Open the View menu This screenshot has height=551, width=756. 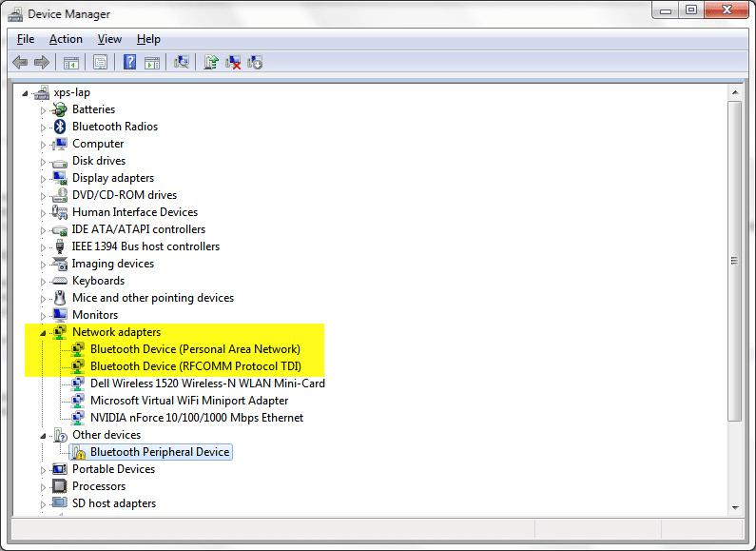[x=109, y=39]
